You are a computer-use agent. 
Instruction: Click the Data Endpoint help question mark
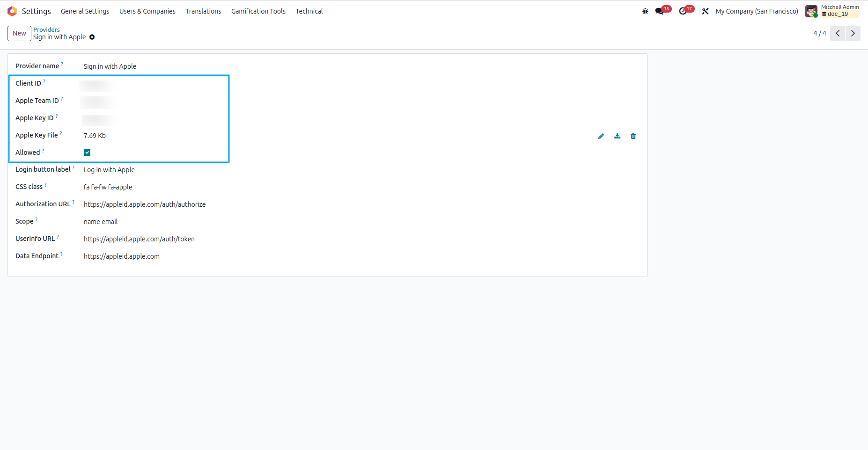(x=61, y=254)
